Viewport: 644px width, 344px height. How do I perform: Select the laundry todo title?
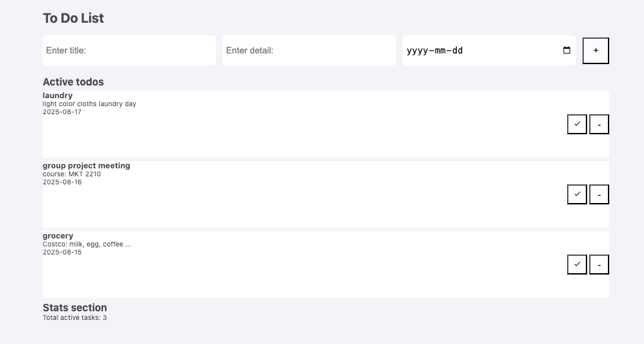click(x=58, y=96)
